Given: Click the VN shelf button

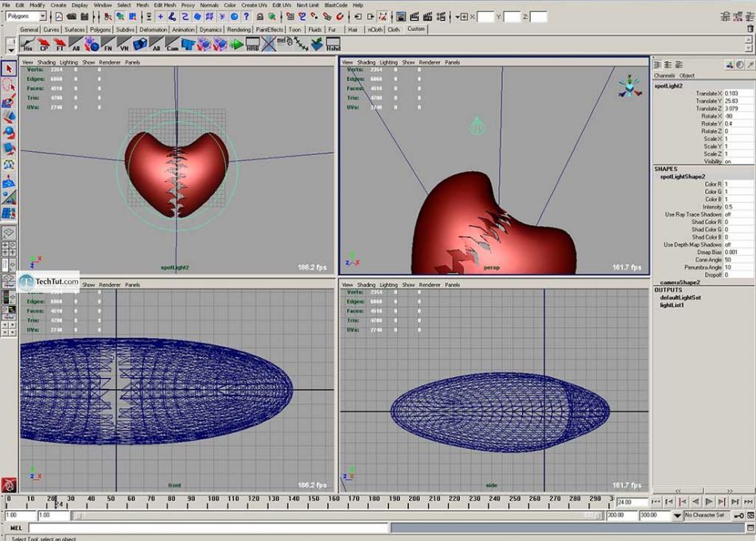Looking at the screenshot, I should click(x=124, y=45).
